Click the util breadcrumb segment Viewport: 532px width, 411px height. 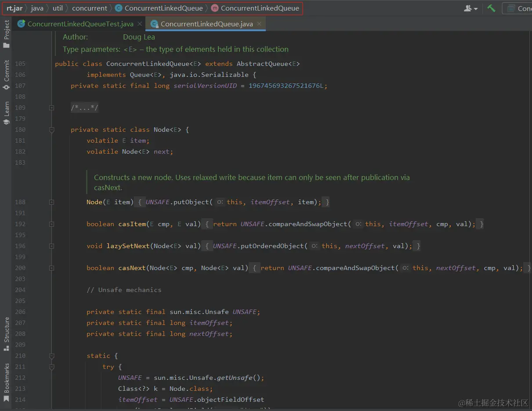[58, 8]
